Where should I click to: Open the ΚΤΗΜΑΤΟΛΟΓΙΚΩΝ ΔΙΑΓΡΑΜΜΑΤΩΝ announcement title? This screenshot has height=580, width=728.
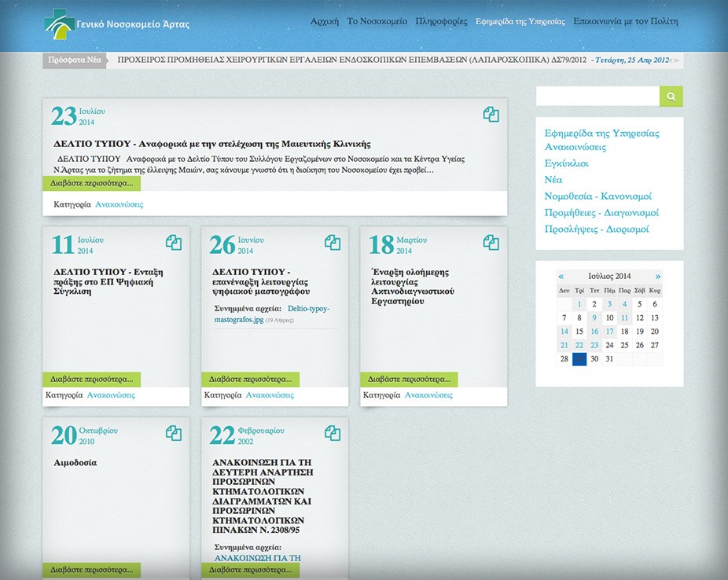click(263, 496)
